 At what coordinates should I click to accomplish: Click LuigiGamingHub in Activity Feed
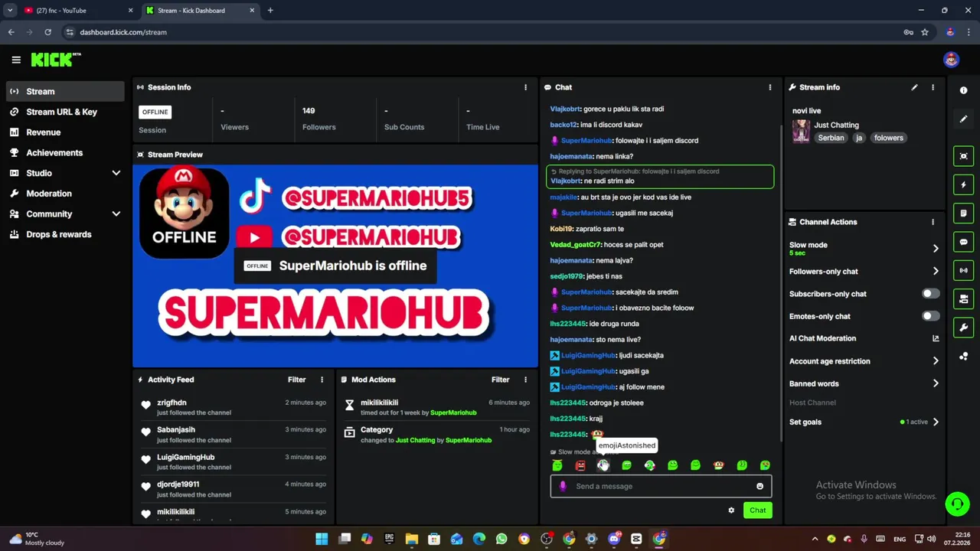[185, 457]
